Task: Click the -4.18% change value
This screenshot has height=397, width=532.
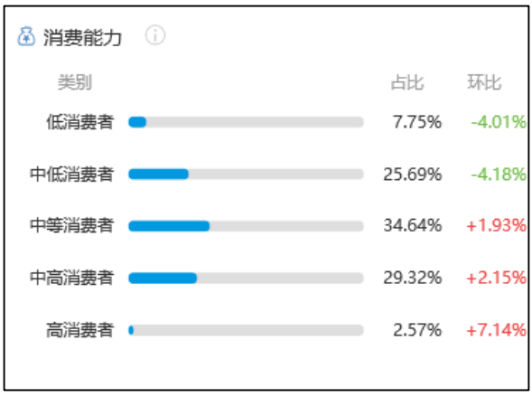Action: point(499,175)
